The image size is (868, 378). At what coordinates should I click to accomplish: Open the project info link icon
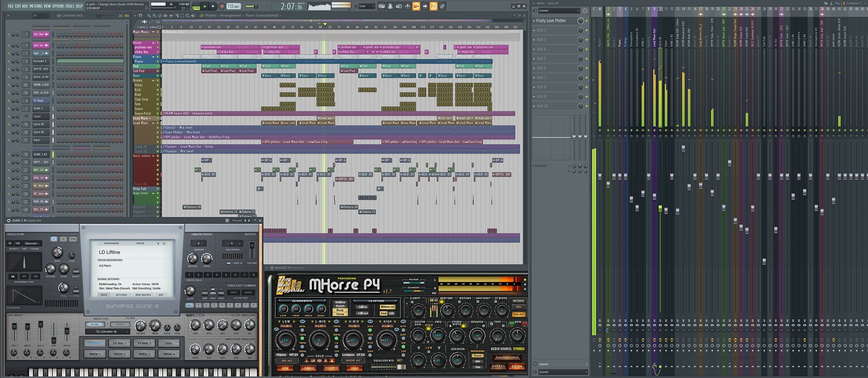442,6
